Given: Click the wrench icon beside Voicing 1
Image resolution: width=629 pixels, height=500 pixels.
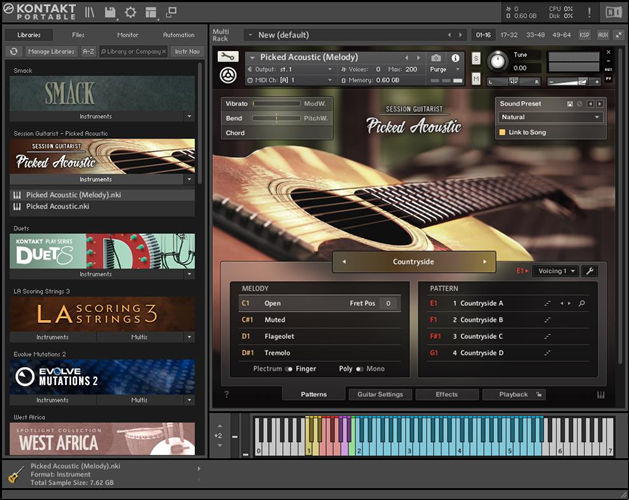Looking at the screenshot, I should point(589,271).
